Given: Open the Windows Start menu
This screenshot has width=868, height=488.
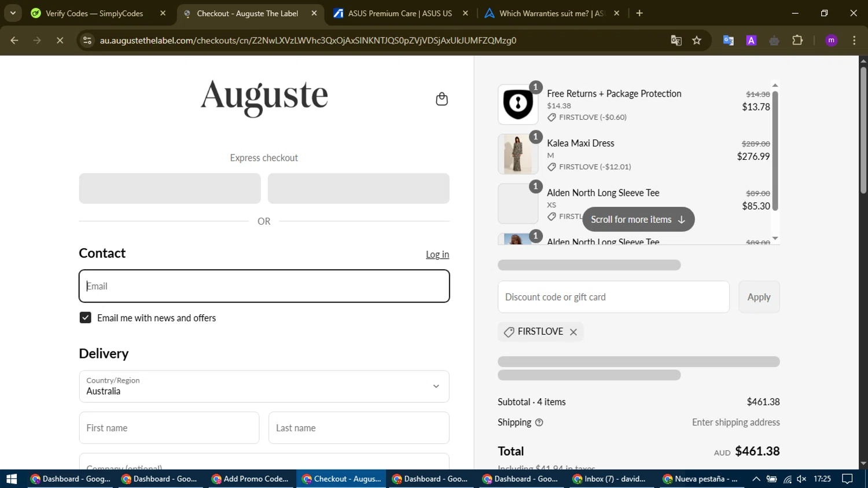Looking at the screenshot, I should 11,479.
